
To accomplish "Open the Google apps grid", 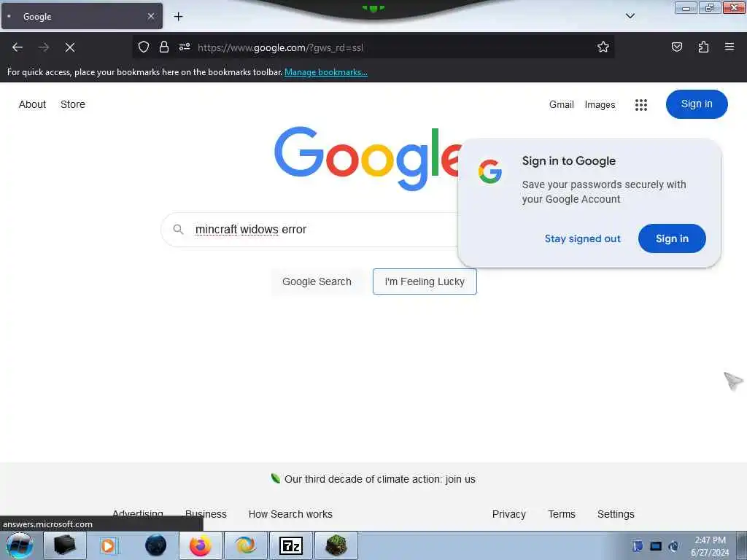I will coord(641,105).
